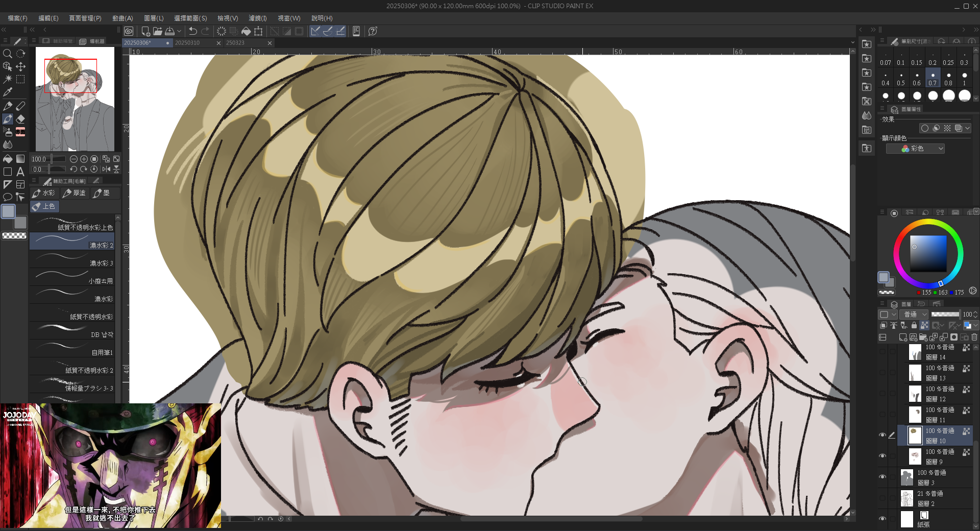Open the 圖層(L) menu
The width and height of the screenshot is (980, 531).
[x=154, y=18]
